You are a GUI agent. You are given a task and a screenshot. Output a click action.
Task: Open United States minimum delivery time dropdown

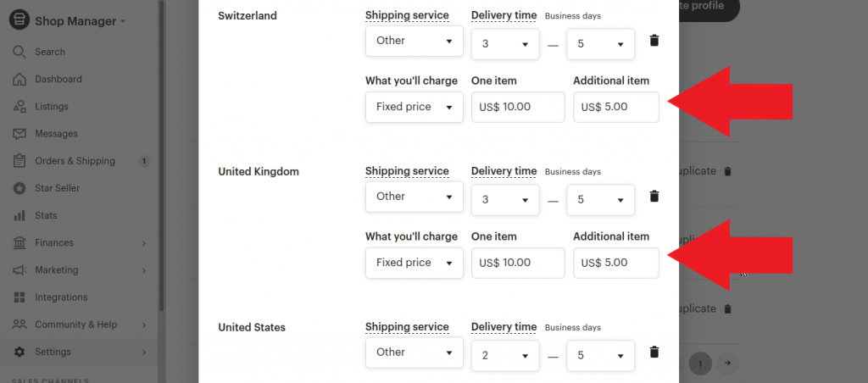pyautogui.click(x=505, y=354)
